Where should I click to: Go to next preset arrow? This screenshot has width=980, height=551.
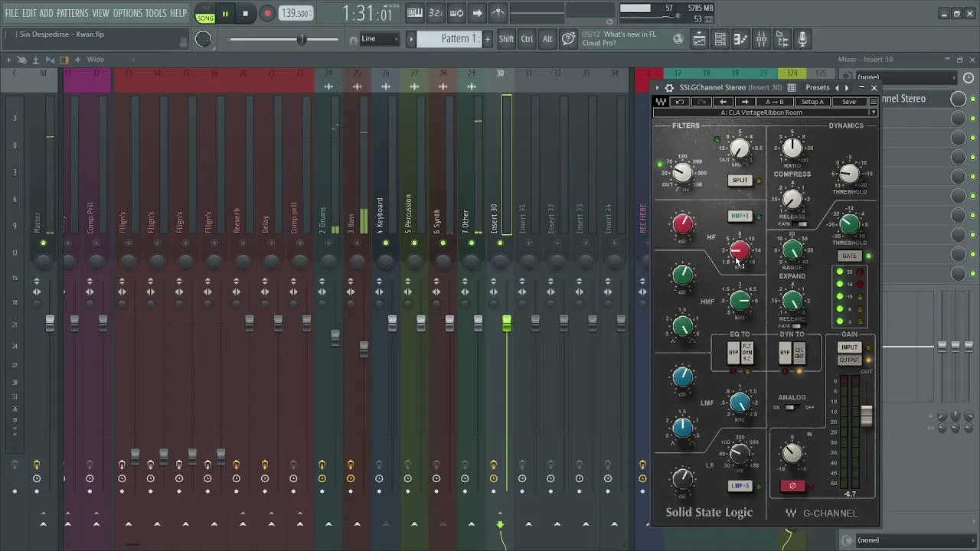pos(847,88)
